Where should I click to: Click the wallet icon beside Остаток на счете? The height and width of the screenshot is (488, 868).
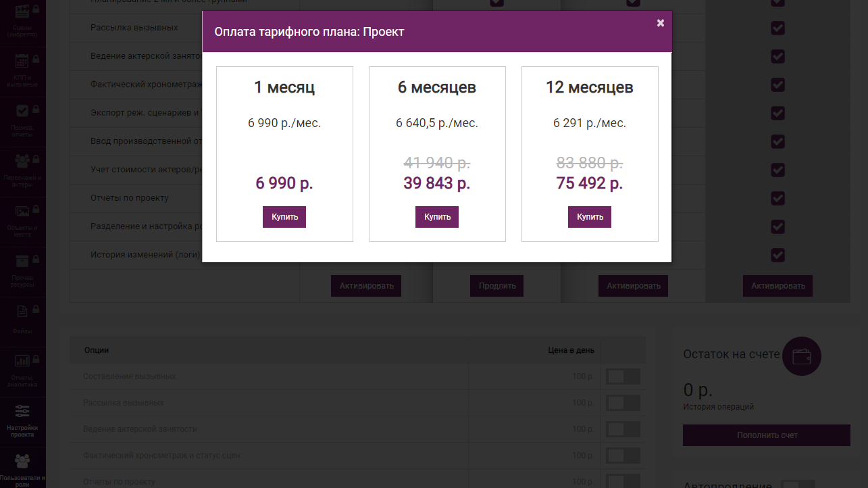pos(802,356)
